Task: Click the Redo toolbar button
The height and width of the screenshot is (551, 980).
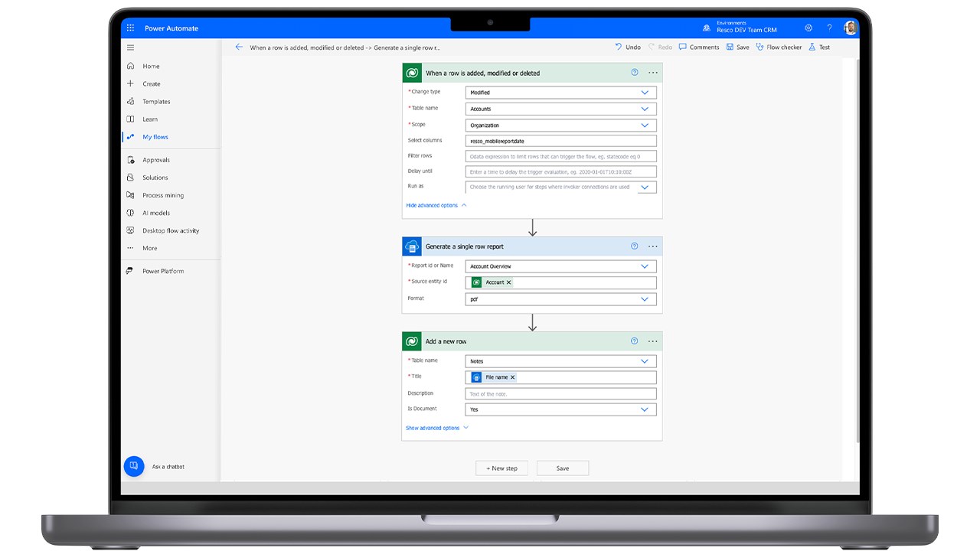Action: 661,47
